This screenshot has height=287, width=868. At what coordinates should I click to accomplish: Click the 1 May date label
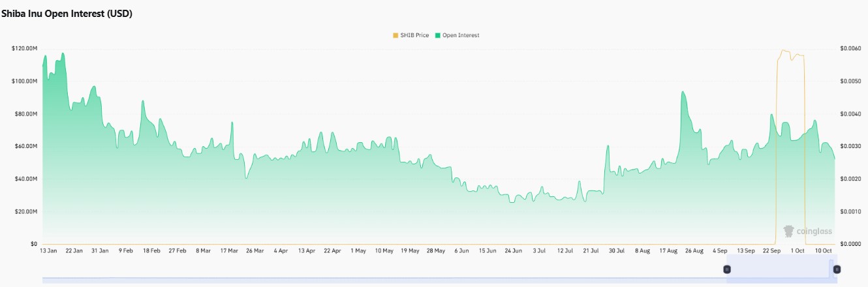[358, 250]
